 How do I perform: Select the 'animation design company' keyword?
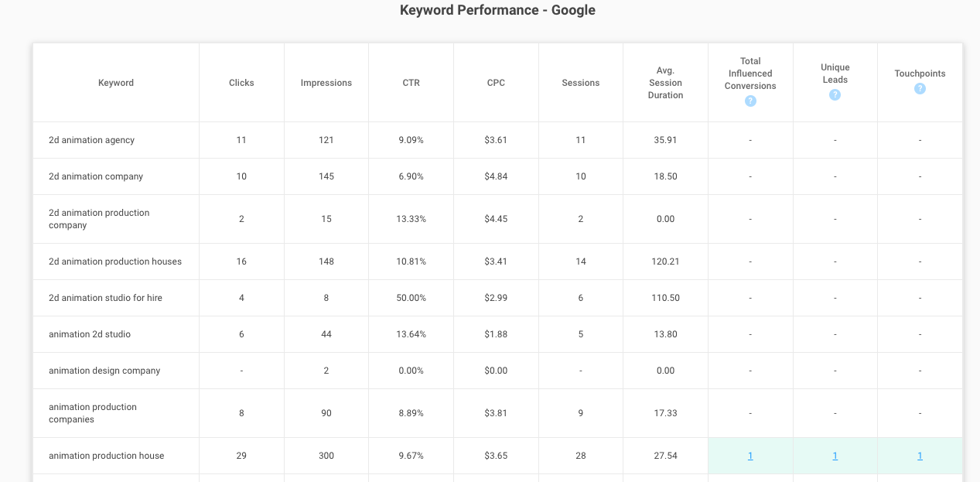click(104, 371)
